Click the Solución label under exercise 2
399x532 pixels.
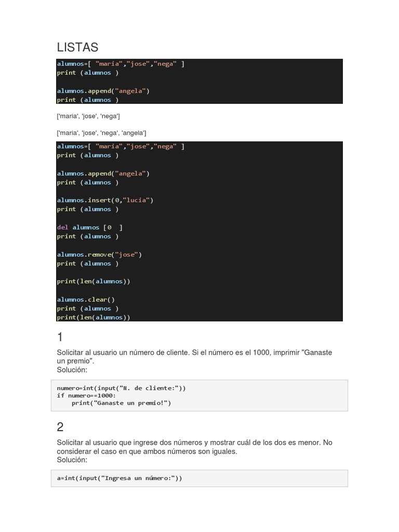pos(72,460)
